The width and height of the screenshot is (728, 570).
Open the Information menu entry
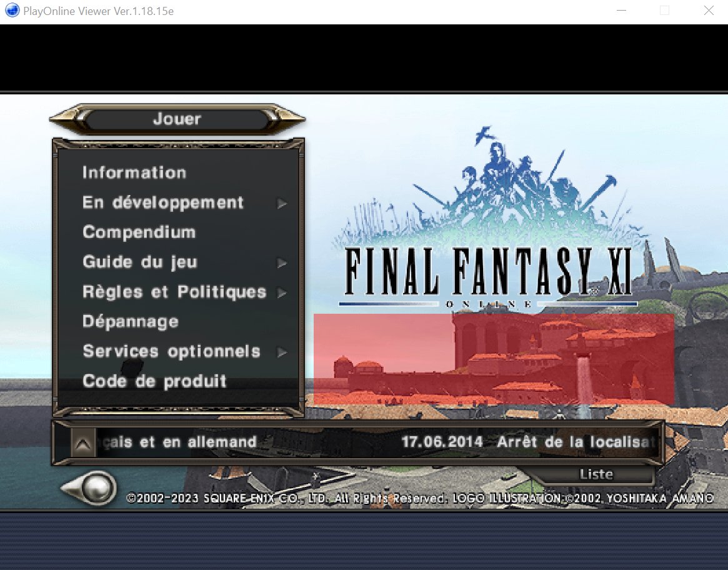coord(134,172)
